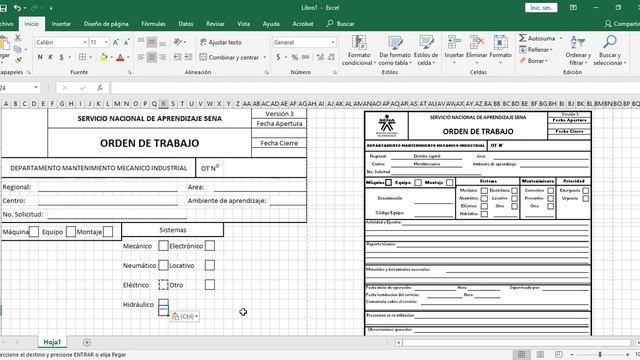Viewport: 640px width, 360px height.
Task: Select the Hoja1 sheet tab
Action: (x=52, y=342)
